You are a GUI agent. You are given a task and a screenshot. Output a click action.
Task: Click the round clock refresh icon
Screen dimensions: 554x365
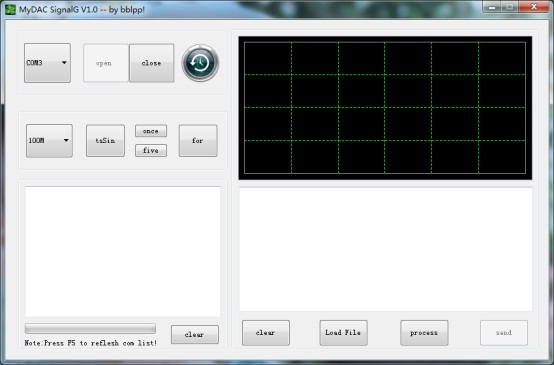click(x=200, y=63)
